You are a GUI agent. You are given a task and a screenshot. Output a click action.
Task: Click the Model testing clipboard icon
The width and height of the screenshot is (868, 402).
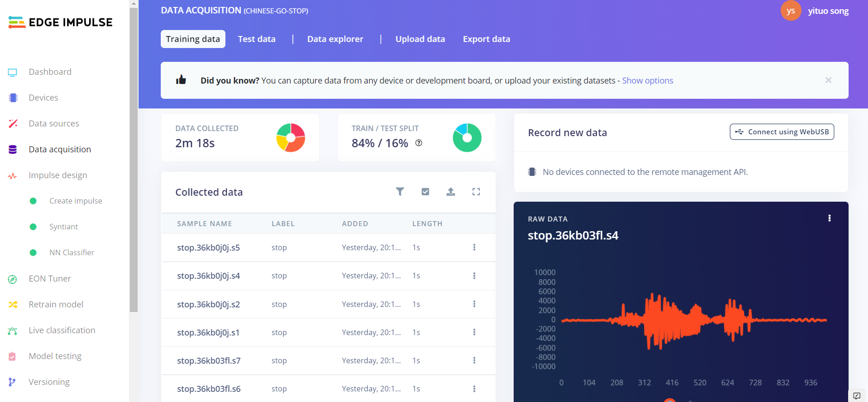pyautogui.click(x=12, y=356)
